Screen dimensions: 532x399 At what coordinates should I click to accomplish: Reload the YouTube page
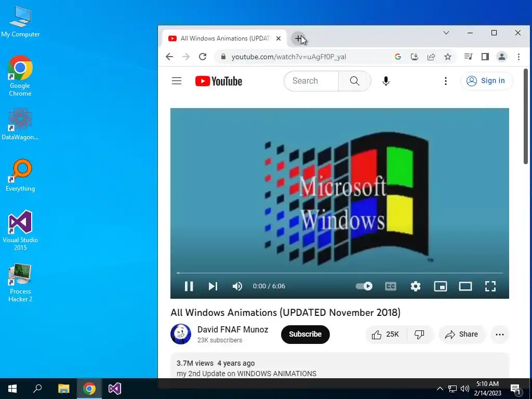click(x=203, y=57)
